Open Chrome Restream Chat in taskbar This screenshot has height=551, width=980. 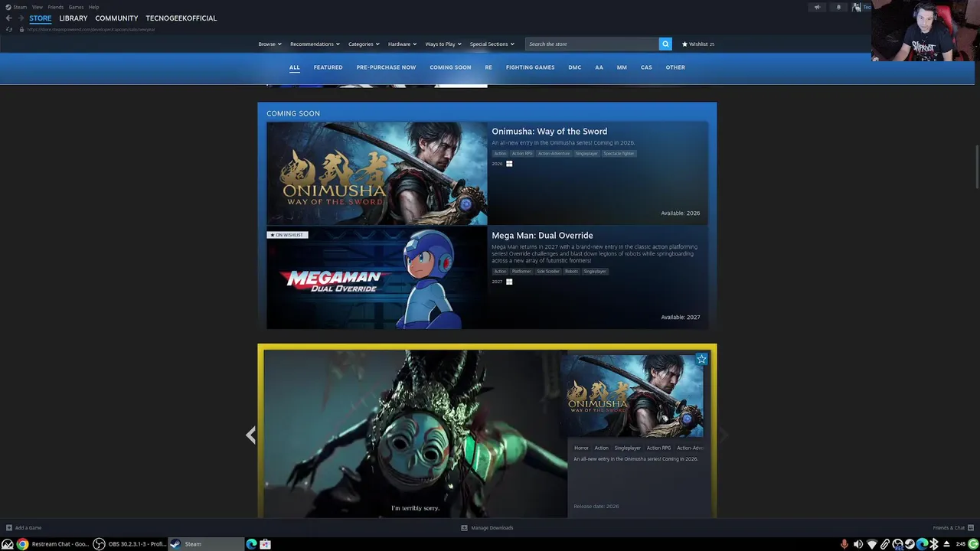[52, 544]
